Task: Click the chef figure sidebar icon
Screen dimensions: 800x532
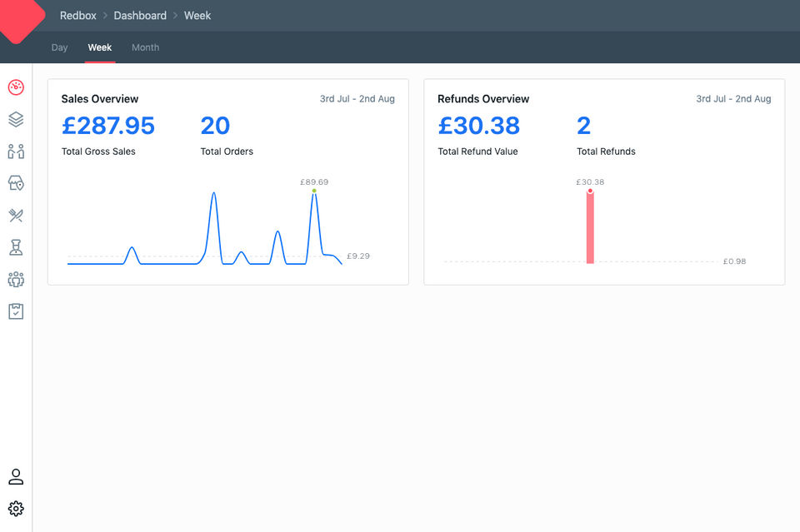Action: pyautogui.click(x=16, y=247)
